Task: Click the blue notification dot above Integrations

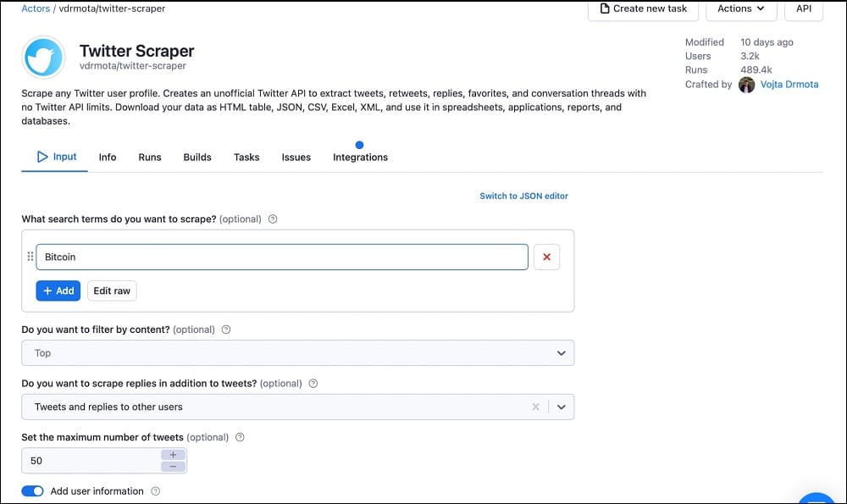Action: tap(359, 145)
